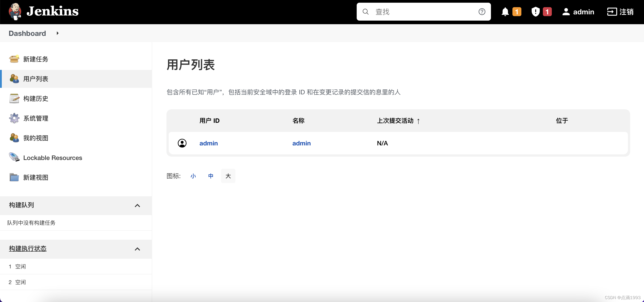Collapse the 构建执行状态 panel chevron
The height and width of the screenshot is (302, 644).
(137, 249)
